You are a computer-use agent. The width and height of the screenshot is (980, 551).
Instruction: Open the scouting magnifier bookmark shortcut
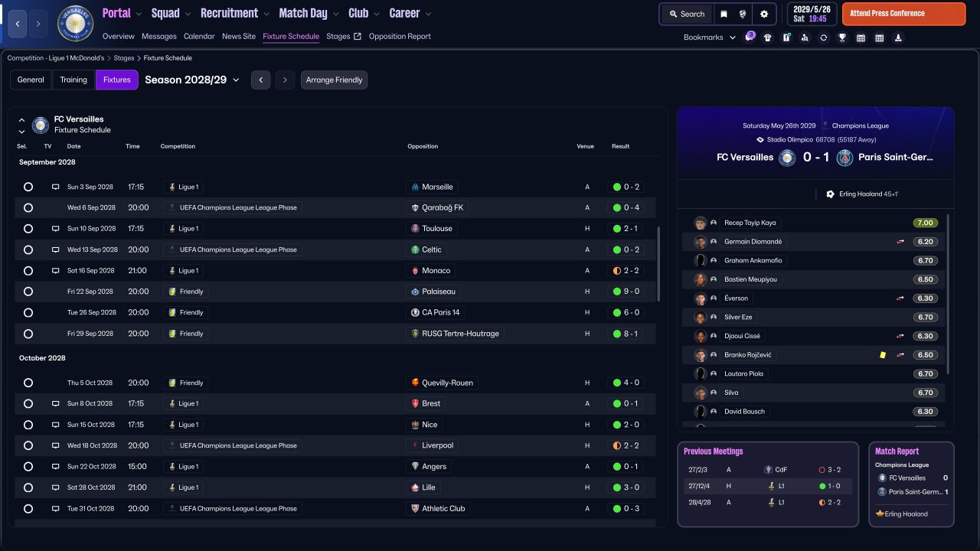805,37
